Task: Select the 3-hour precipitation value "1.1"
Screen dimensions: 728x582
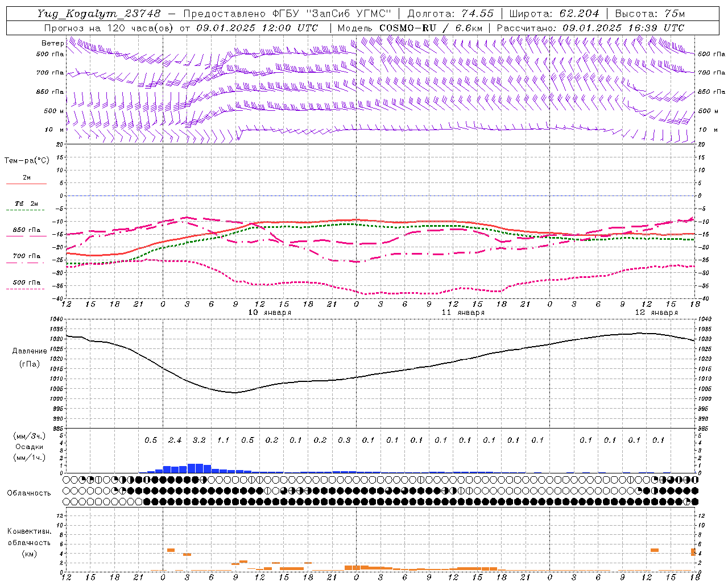Action: pos(223,440)
